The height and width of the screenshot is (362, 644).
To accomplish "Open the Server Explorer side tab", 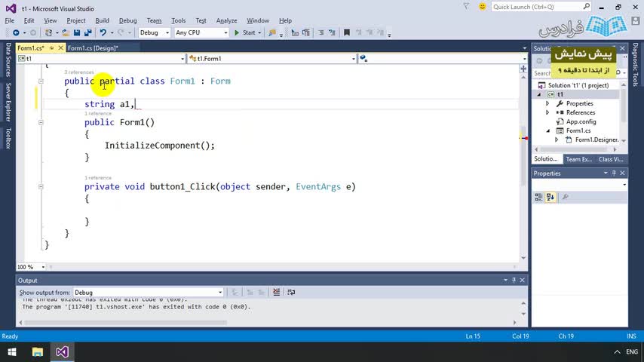I will click(8, 102).
